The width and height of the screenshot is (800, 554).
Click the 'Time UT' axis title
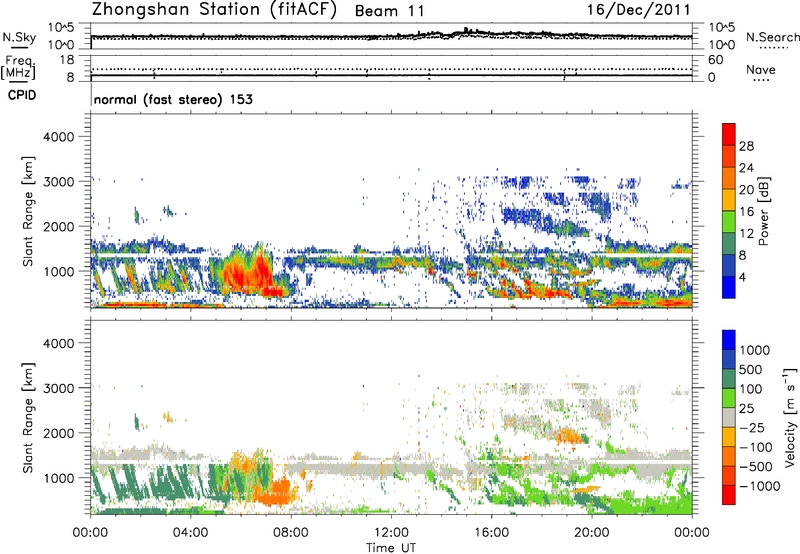point(391,548)
